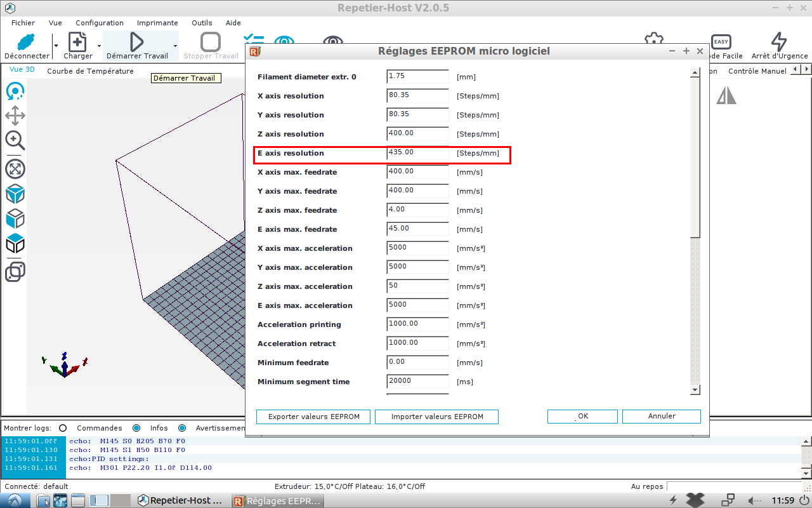Click the taskbar volume speaker icon

[x=755, y=500]
